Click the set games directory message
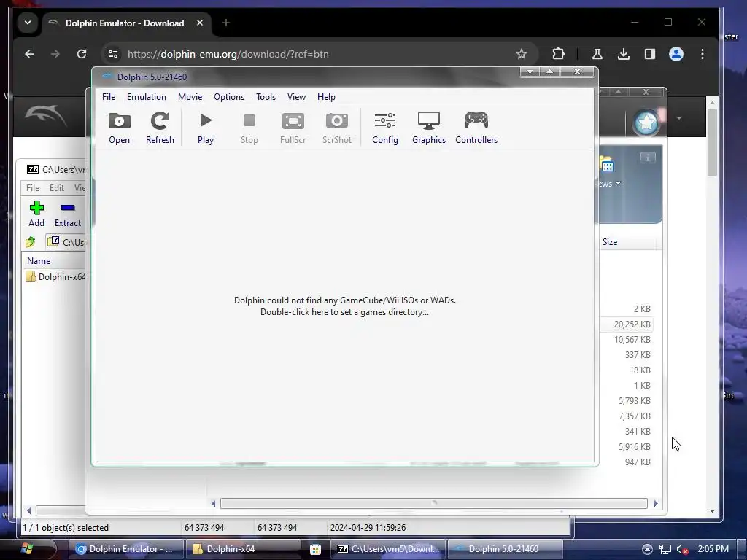The width and height of the screenshot is (747, 560). (x=344, y=306)
